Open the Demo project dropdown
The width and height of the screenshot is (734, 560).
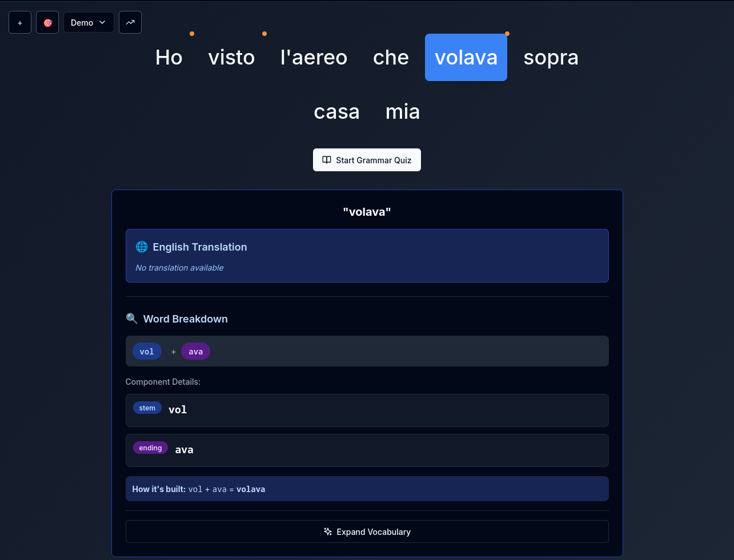pos(89,22)
